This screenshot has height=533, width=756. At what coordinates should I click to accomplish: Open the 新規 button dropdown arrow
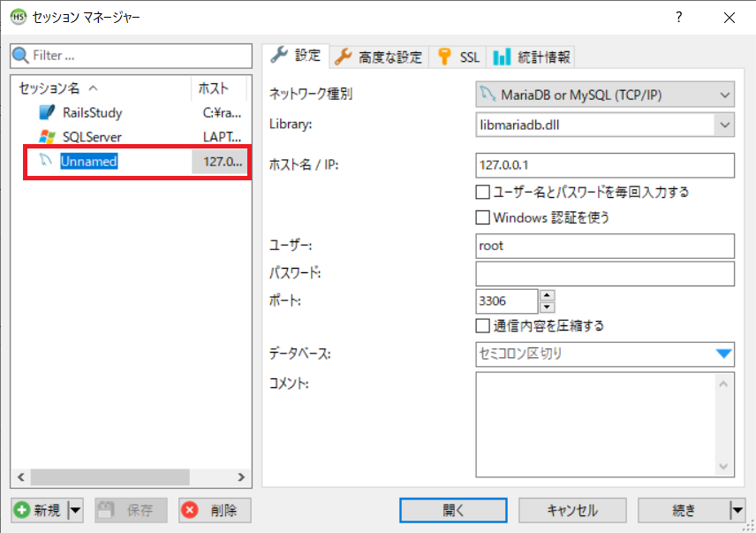coord(75,510)
